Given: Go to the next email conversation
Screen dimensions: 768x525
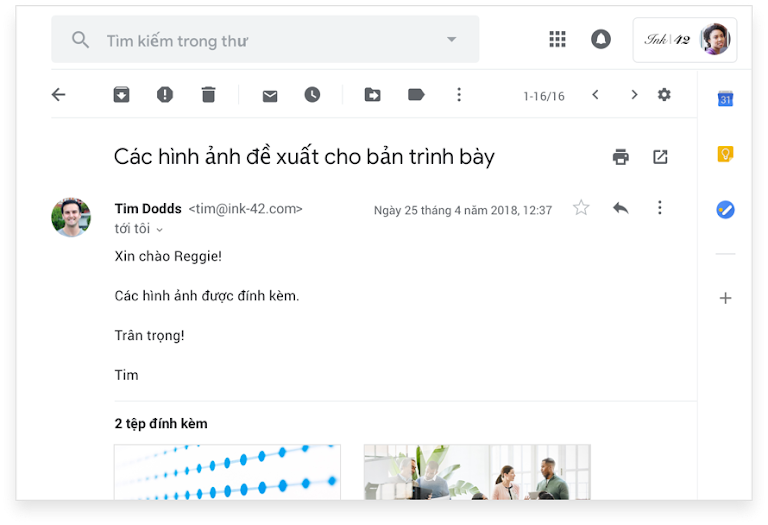Looking at the screenshot, I should (633, 95).
